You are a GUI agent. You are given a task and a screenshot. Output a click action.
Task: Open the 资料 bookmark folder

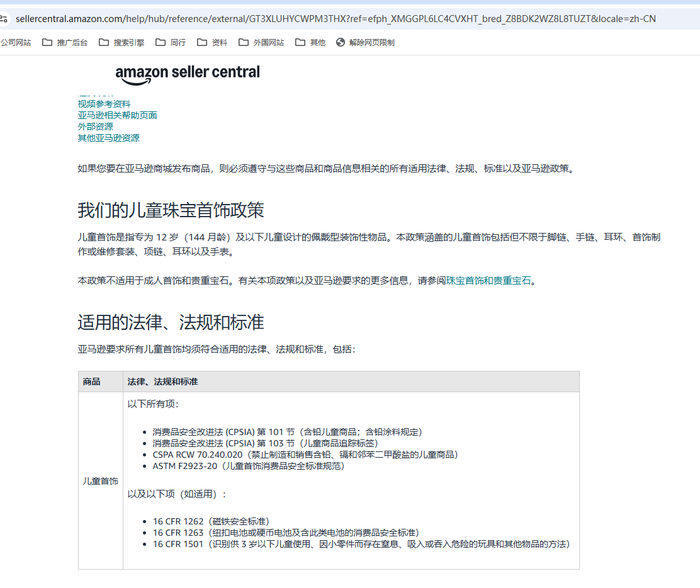tap(212, 42)
